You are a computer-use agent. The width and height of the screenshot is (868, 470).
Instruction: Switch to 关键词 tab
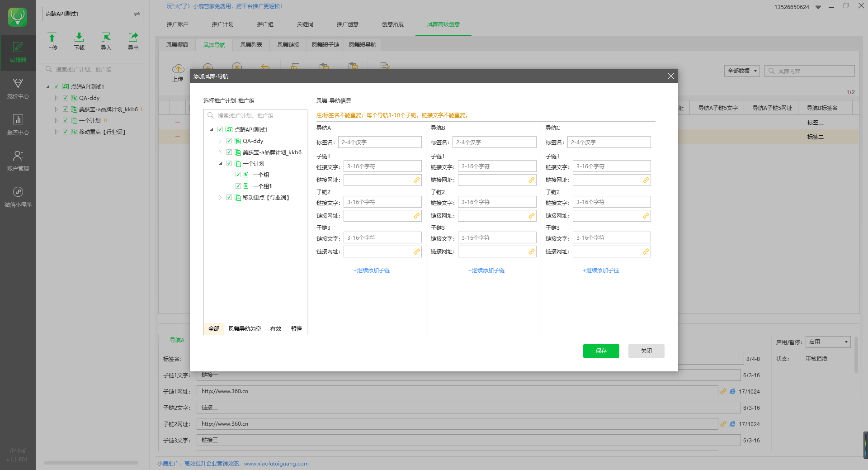tap(305, 24)
